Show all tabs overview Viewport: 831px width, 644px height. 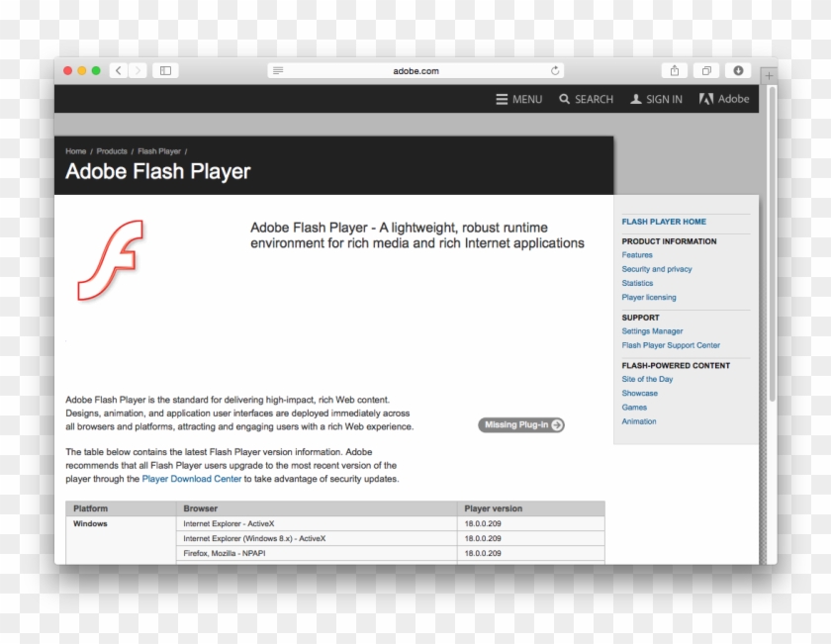point(706,70)
